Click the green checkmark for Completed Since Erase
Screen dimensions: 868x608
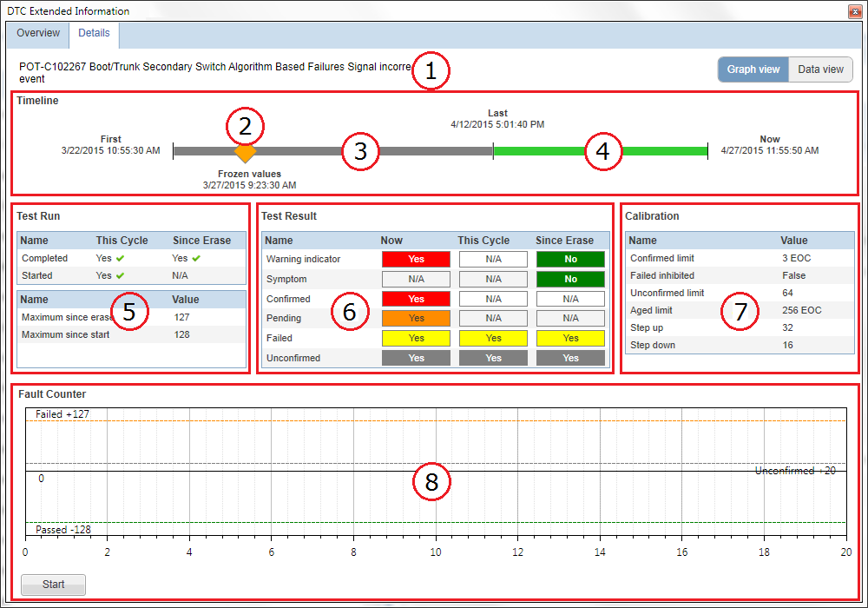click(x=196, y=258)
